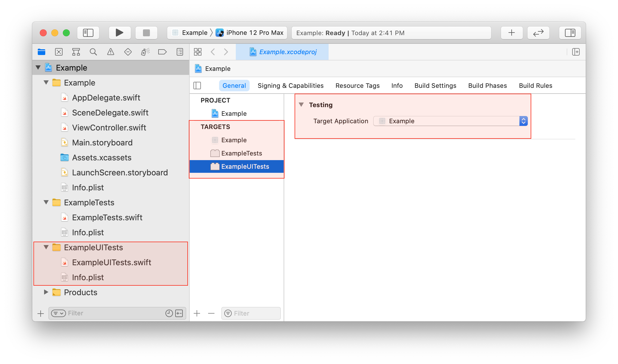
Task: Open navigator filter options menu
Action: [59, 313]
